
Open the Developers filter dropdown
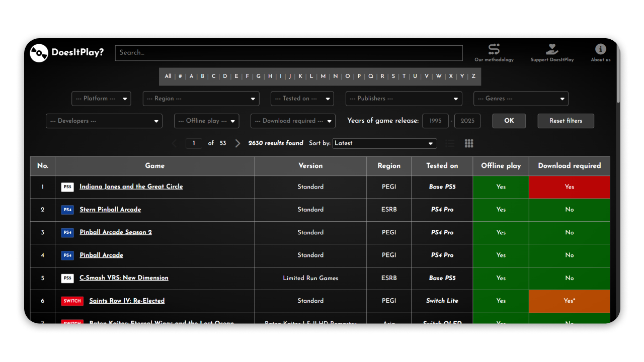[104, 121]
